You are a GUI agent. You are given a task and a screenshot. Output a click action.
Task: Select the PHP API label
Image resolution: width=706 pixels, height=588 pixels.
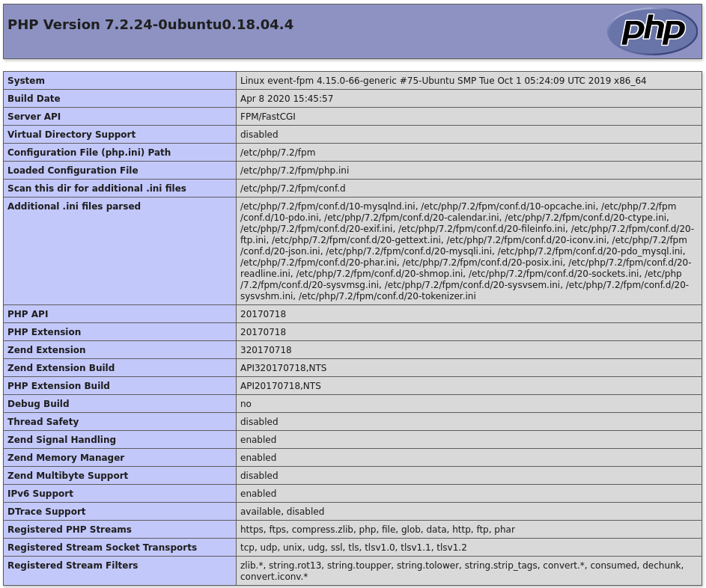28,314
